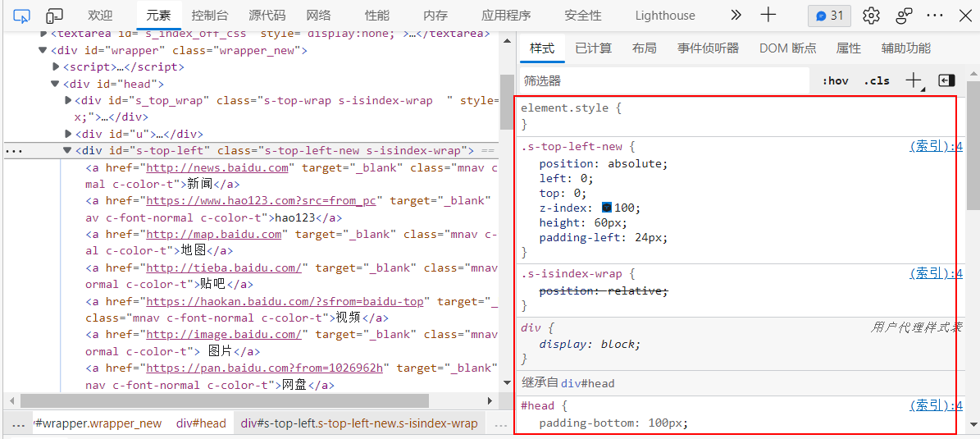Viewport: 980px width, 439px height.
Task: Switch to the 已计算 sidebar tab
Action: pos(593,48)
